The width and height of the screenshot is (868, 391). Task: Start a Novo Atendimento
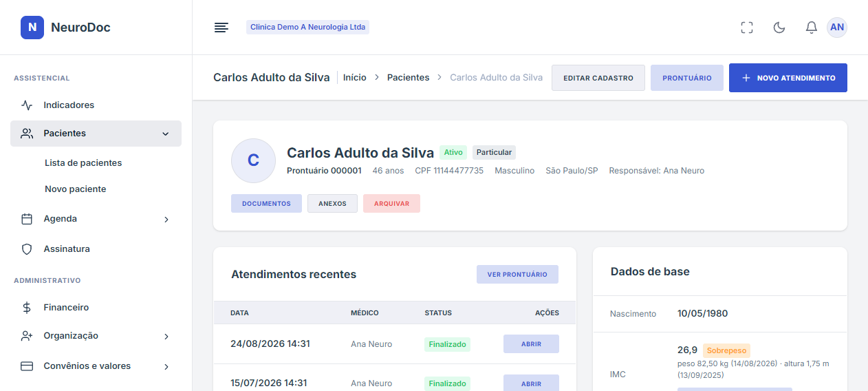tap(788, 78)
